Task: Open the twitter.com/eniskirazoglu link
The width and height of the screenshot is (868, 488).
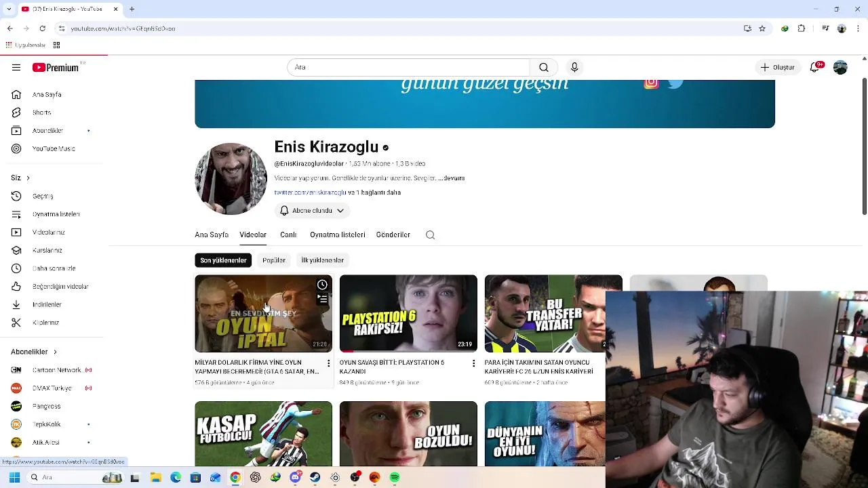Action: pos(310,192)
